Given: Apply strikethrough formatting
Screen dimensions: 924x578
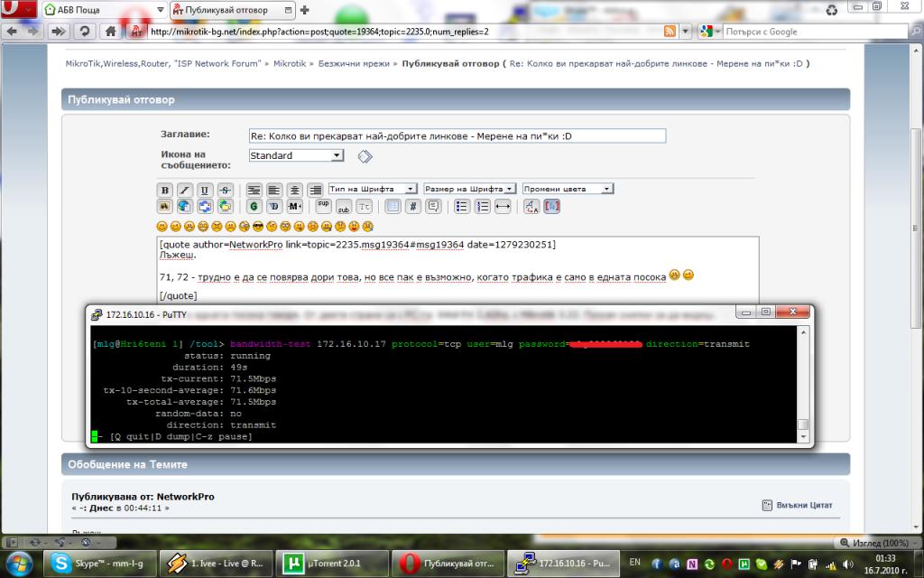Looking at the screenshot, I should 225,190.
